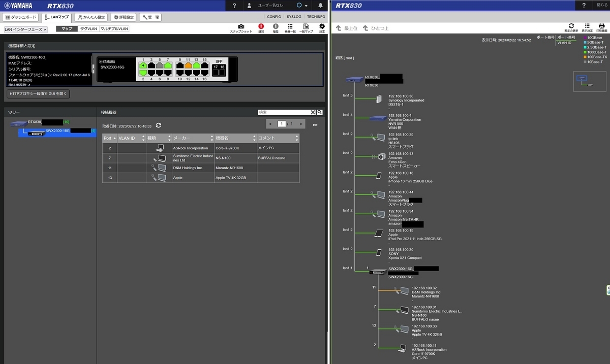Screen dimensions: 610x364
Task: Select the マルチプルVLAN view tab
Action: click(x=114, y=29)
